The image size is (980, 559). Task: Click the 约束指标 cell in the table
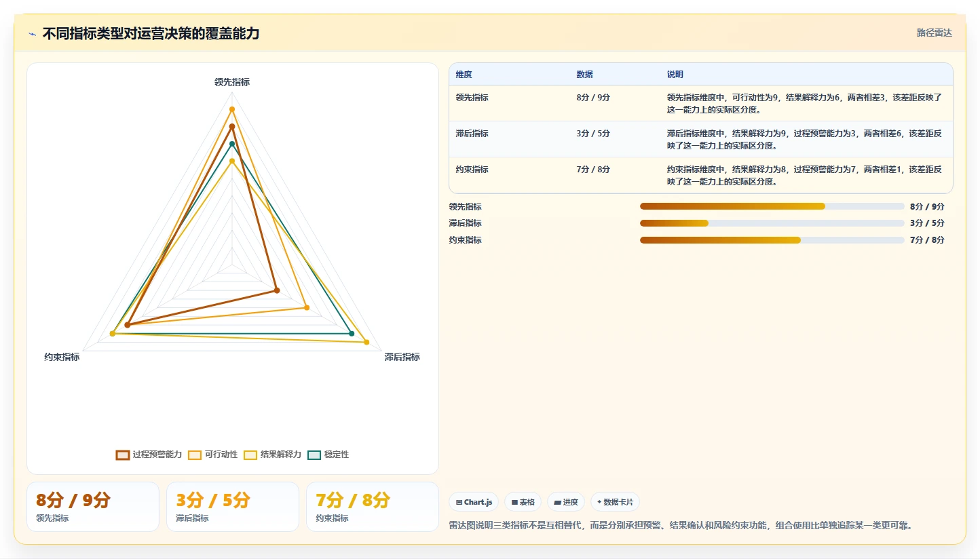(472, 170)
